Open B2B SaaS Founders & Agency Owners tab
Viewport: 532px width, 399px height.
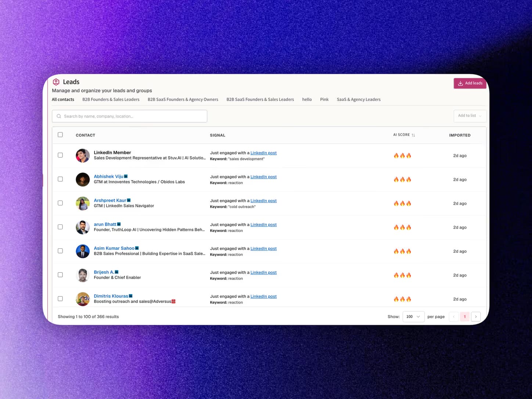tap(183, 99)
